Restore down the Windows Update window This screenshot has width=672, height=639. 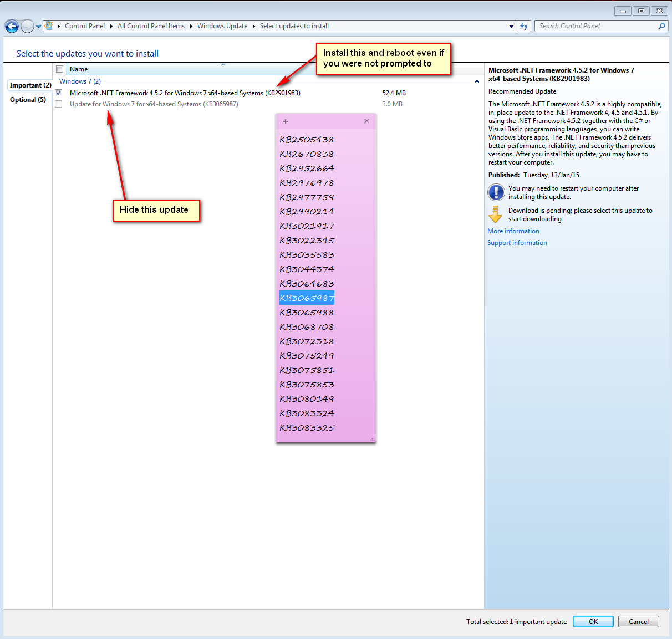coord(641,11)
